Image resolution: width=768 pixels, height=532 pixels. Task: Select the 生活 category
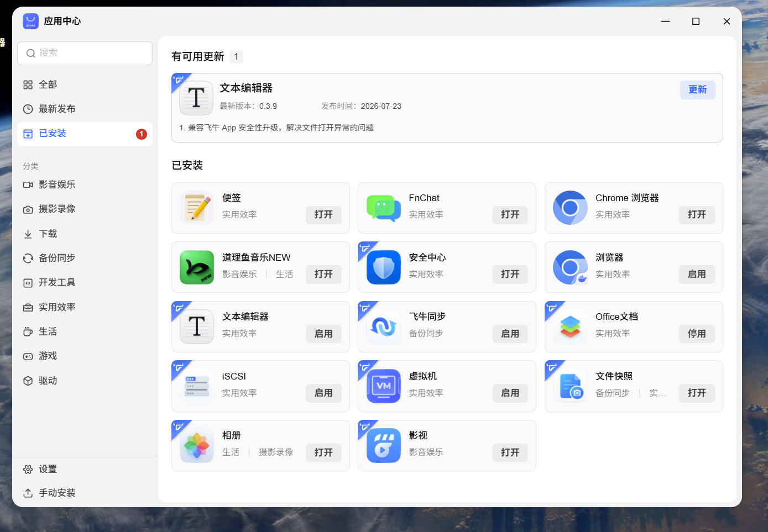[x=85, y=331]
